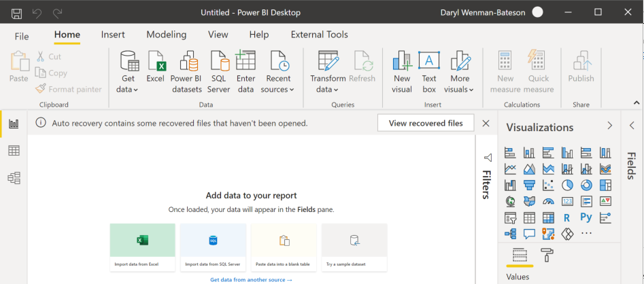Switch to Data view in sidebar
Screen dimensions: 644x284
(14, 151)
